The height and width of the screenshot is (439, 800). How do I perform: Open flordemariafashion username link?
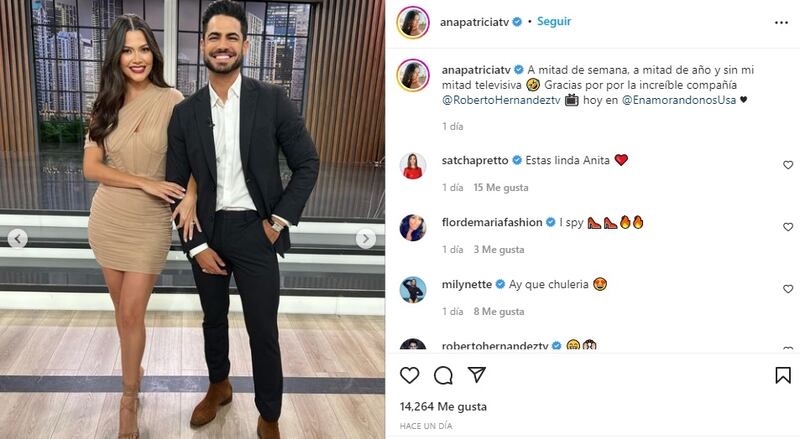492,222
